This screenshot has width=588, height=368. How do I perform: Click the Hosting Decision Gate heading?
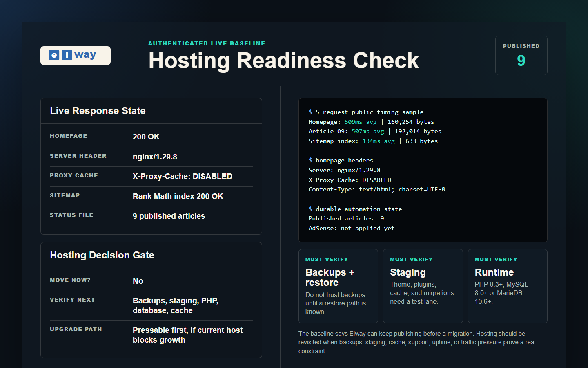tap(102, 255)
